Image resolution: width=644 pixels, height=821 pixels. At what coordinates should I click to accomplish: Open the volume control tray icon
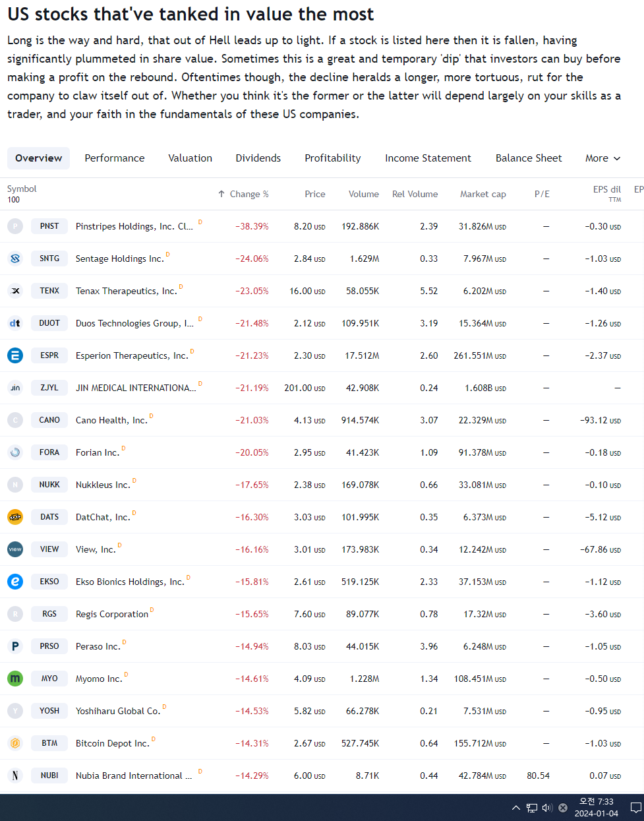point(547,808)
